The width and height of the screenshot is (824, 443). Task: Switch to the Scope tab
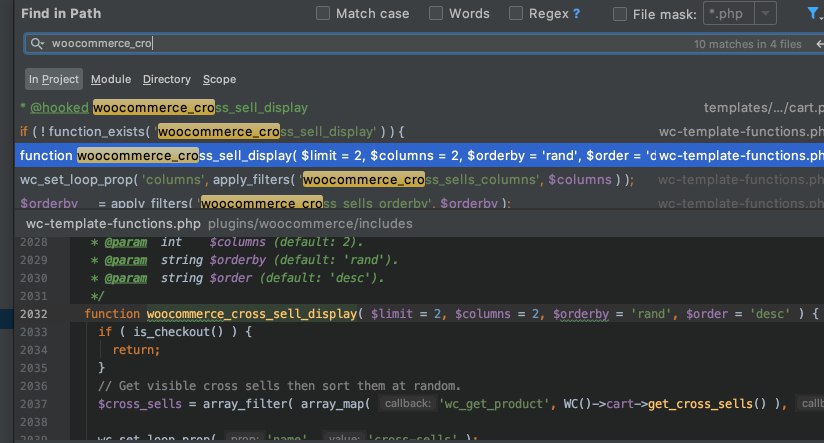point(219,79)
